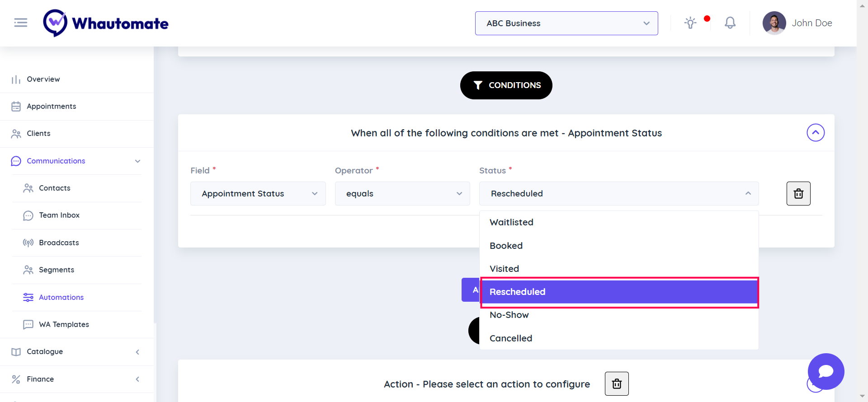Choose No-Show status option
The height and width of the screenshot is (402, 868).
[509, 315]
